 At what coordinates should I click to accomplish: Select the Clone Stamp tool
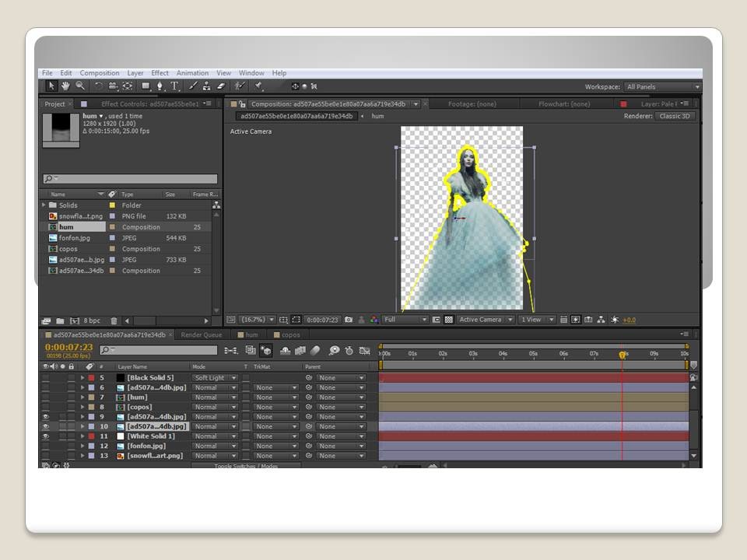(x=207, y=86)
